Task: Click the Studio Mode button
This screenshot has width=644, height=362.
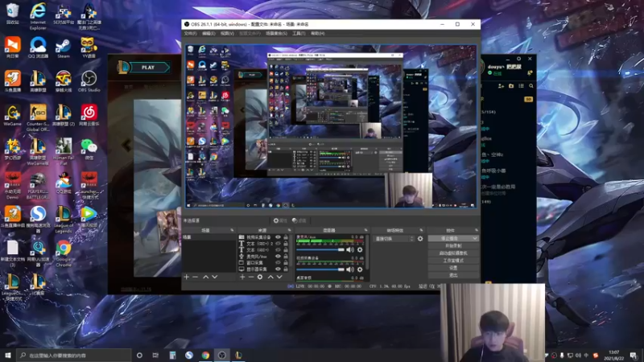Action: tap(453, 261)
